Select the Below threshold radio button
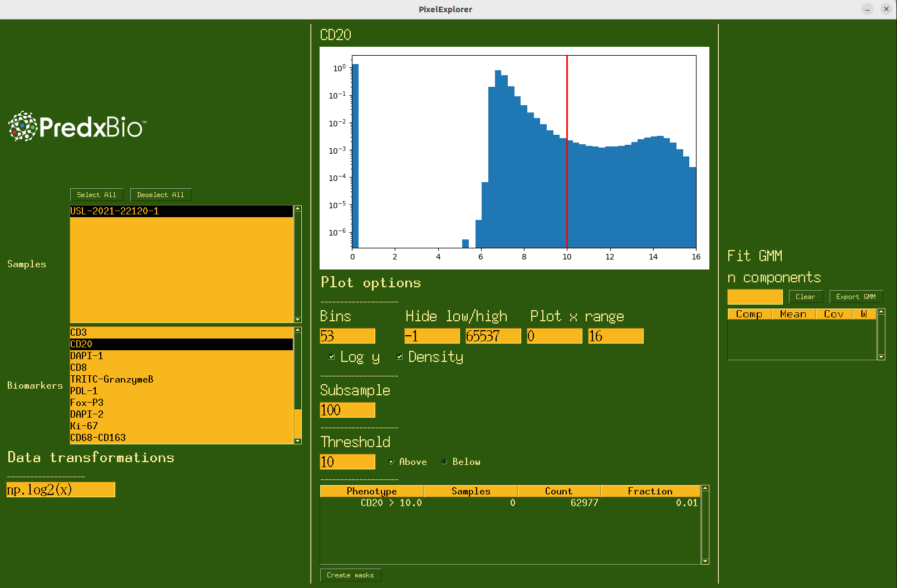The image size is (897, 588). point(444,462)
